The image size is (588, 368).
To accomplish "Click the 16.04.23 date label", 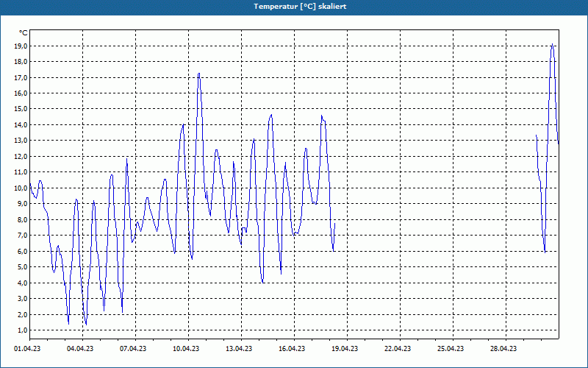I will pos(291,349).
